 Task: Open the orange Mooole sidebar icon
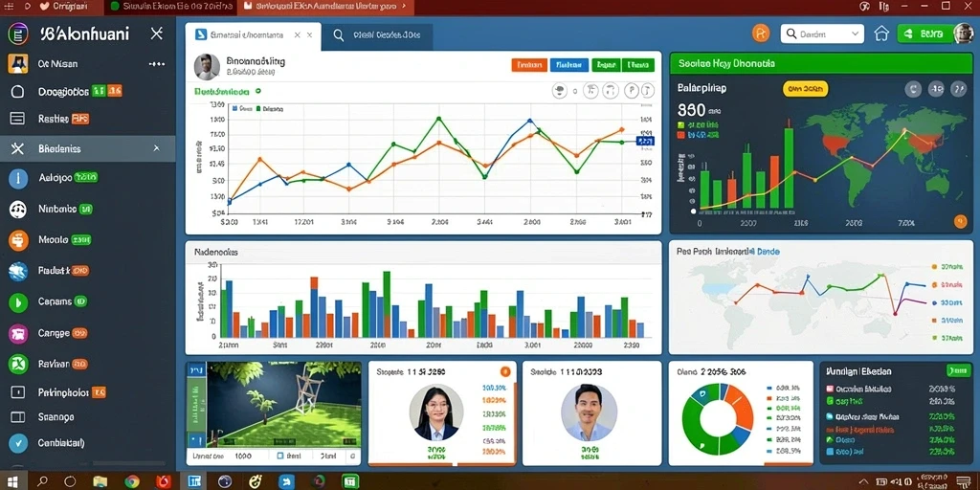pyautogui.click(x=18, y=239)
